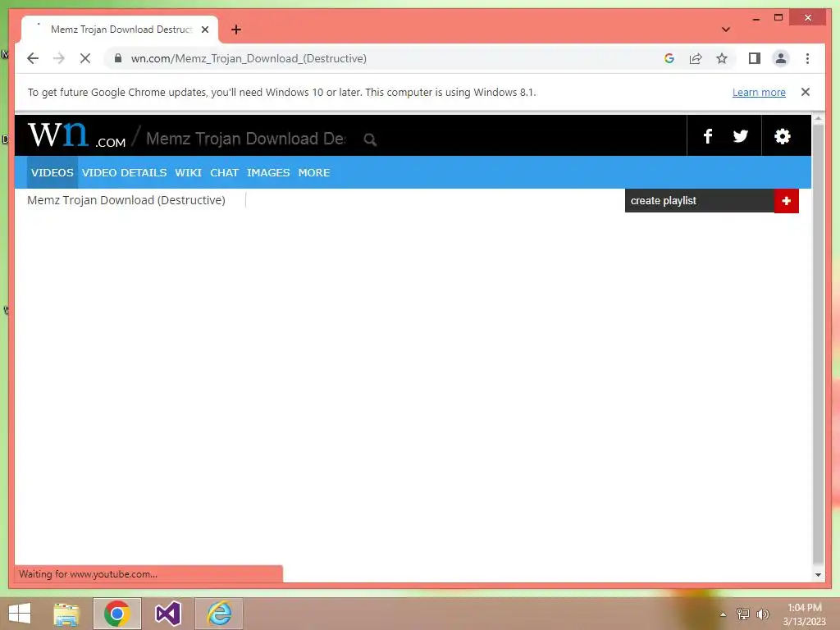This screenshot has height=630, width=840.
Task: Maximize the Chrome window
Action: [778, 18]
